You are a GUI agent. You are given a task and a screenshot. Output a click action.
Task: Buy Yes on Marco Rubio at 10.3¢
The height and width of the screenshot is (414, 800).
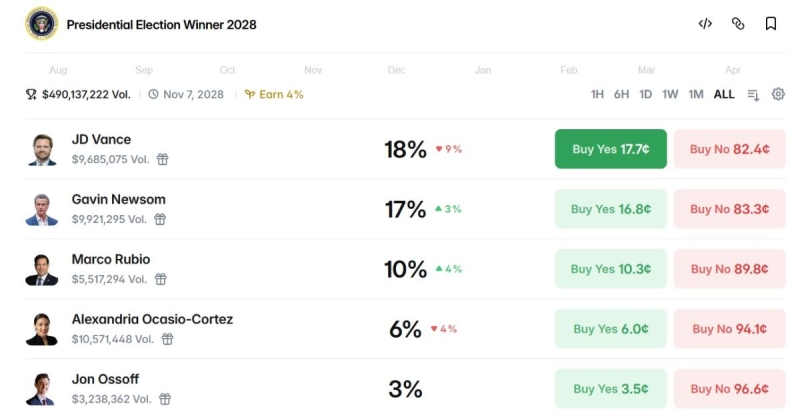(x=610, y=269)
